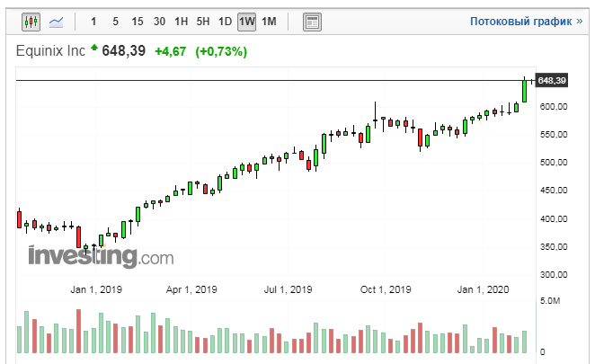Image resolution: width=595 pixels, height=364 pixels.
Task: Open the Потоковый график link
Action: [526, 22]
